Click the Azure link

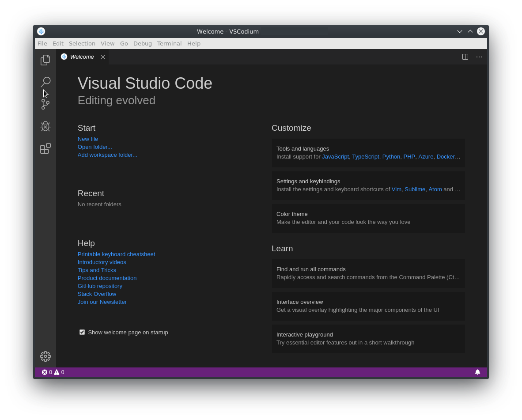[426, 156]
